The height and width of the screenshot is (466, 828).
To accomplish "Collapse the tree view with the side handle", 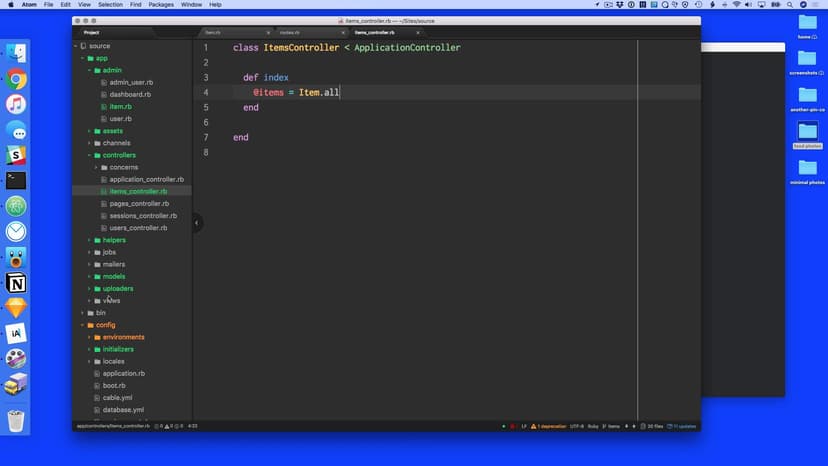I will pos(197,223).
